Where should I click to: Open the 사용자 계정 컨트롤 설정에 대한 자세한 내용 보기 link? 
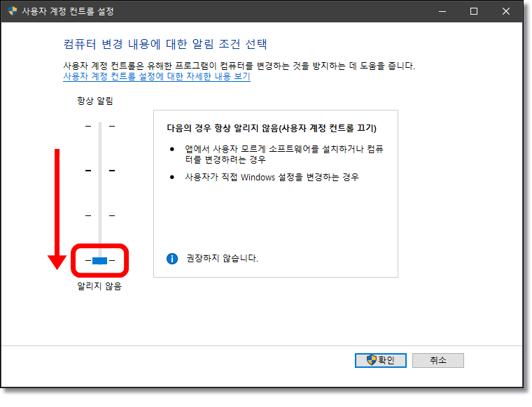157,76
